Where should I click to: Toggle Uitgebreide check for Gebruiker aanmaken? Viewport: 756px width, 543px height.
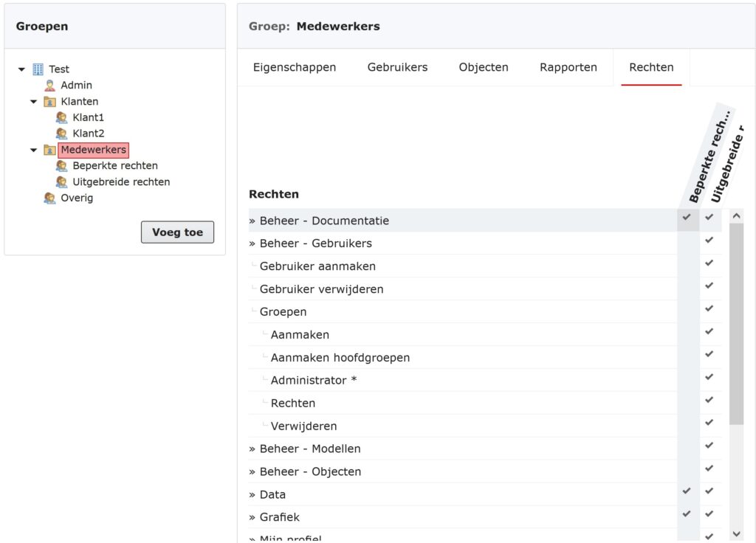pyautogui.click(x=709, y=263)
